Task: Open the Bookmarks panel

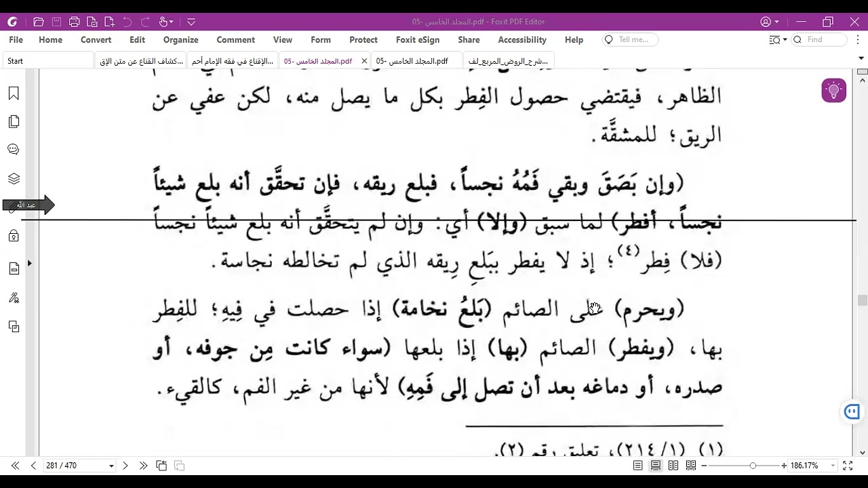Action: coord(14,94)
